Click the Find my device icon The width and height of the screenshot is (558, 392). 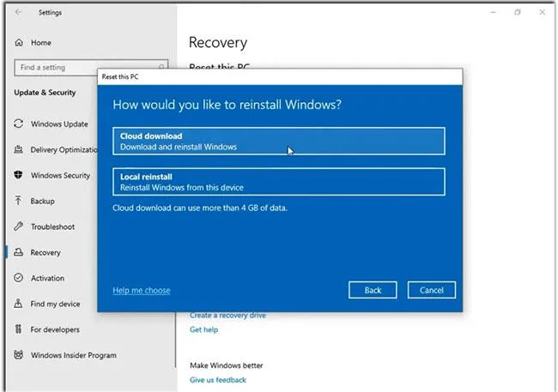pyautogui.click(x=19, y=304)
